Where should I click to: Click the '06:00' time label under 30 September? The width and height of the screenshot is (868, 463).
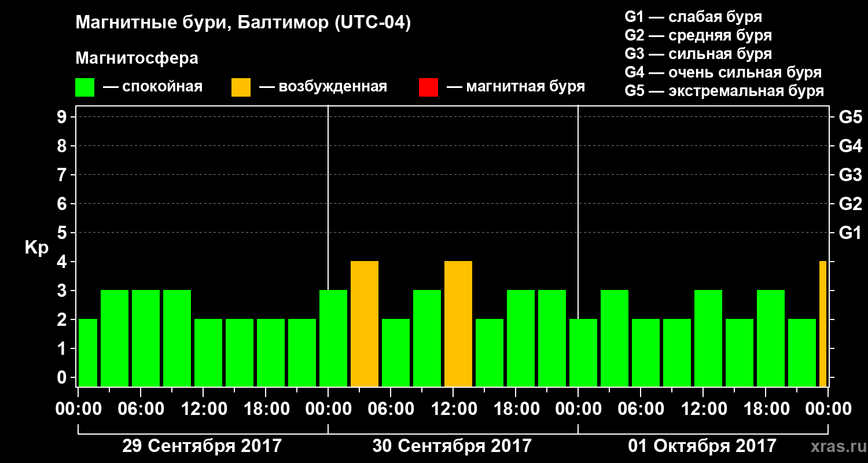coord(391,409)
